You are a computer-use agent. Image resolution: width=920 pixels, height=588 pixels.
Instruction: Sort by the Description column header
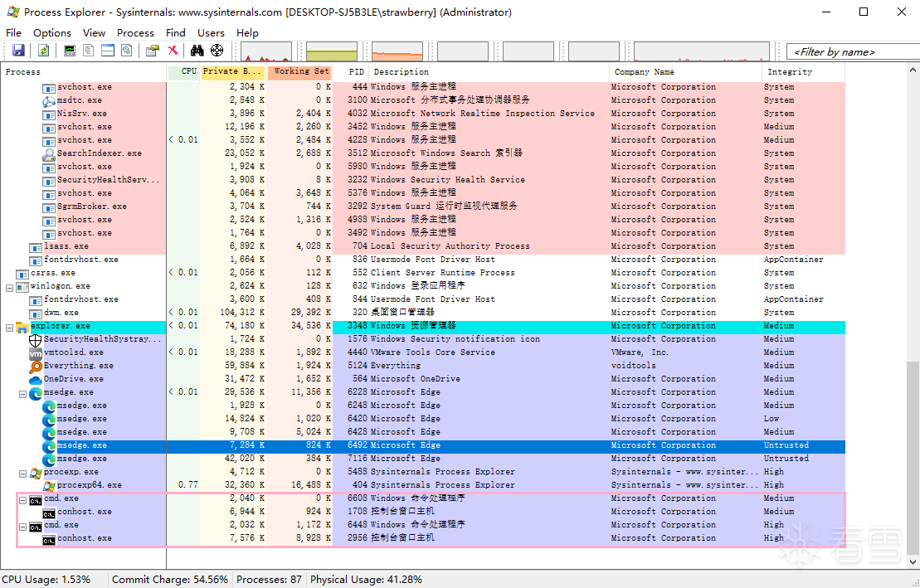489,71
